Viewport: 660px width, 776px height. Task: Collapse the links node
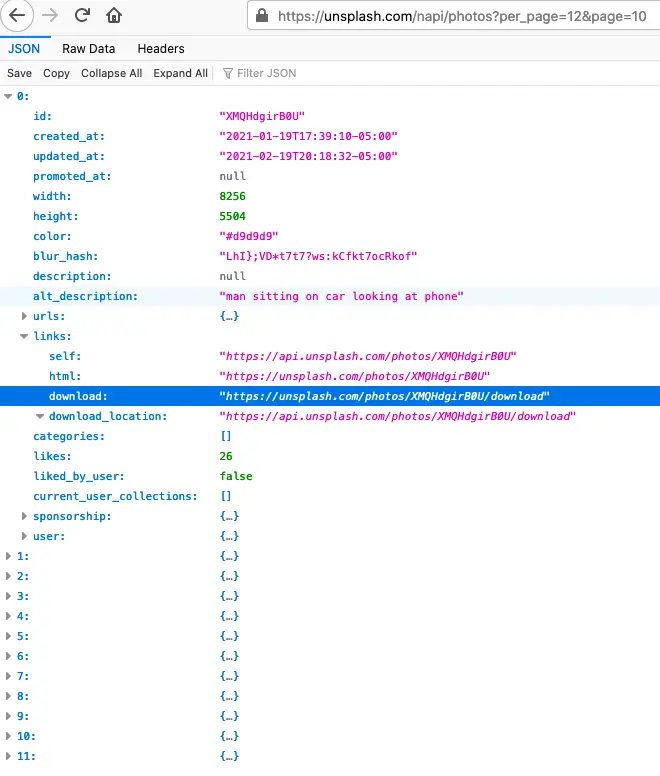(x=24, y=337)
